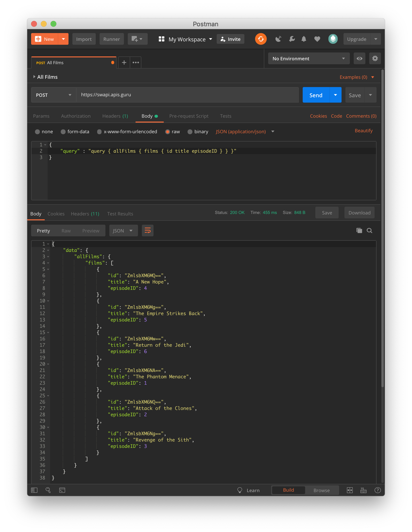The image size is (412, 532).
Task: Open Bootcamp Learn in status bar
Action: tap(248, 490)
